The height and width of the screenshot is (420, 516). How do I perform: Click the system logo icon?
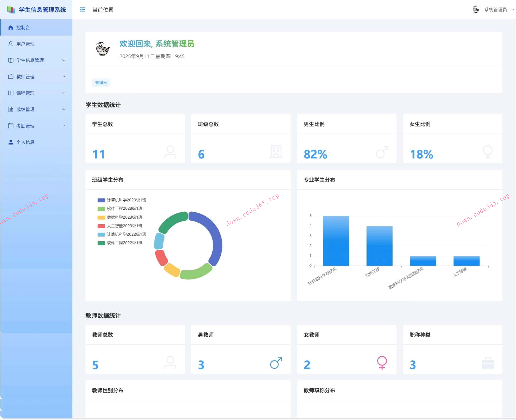tap(11, 10)
